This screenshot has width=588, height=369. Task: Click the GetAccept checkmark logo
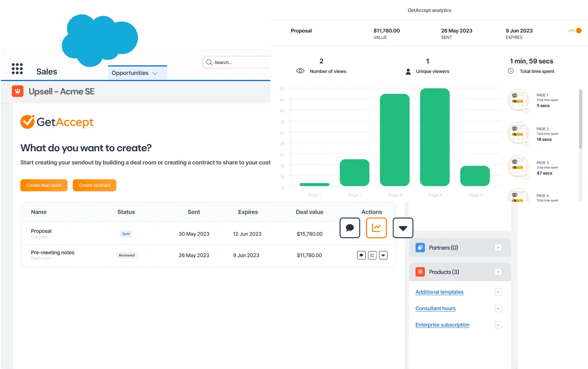pyautogui.click(x=27, y=122)
